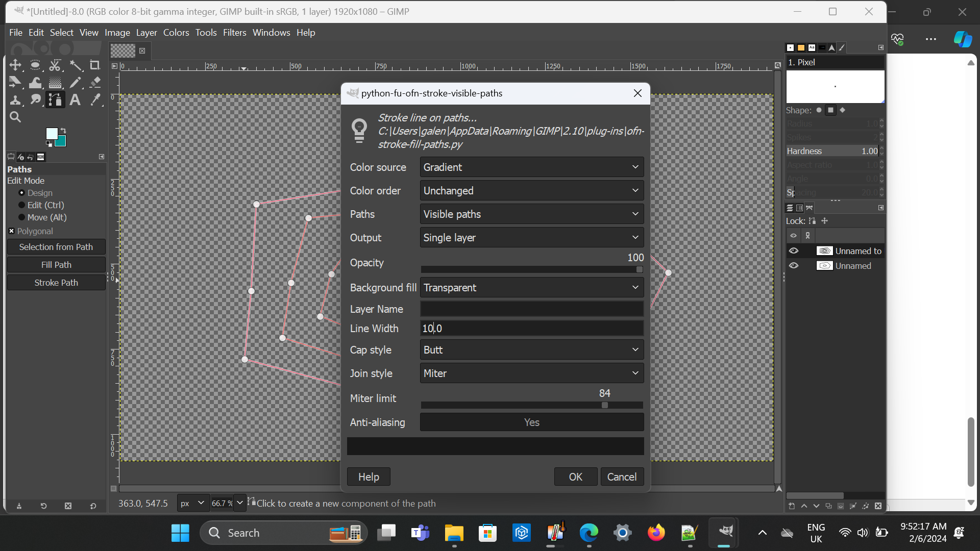Open the Colors menu
This screenshot has width=980, height=551.
pyautogui.click(x=176, y=33)
